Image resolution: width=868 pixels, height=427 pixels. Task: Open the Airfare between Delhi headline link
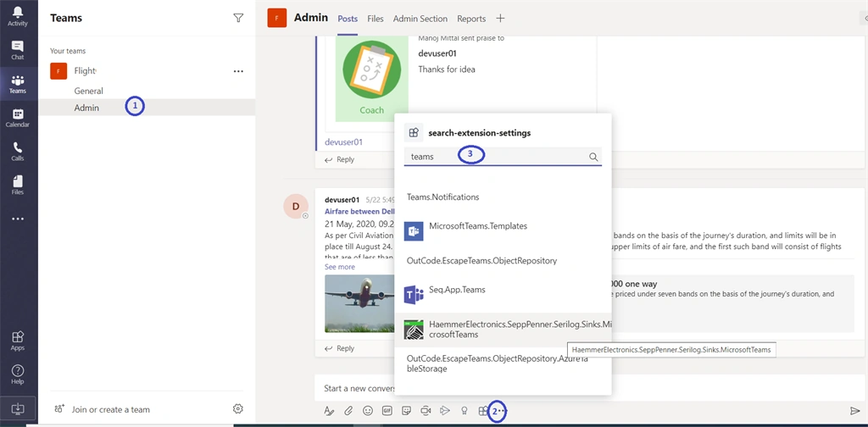click(359, 211)
